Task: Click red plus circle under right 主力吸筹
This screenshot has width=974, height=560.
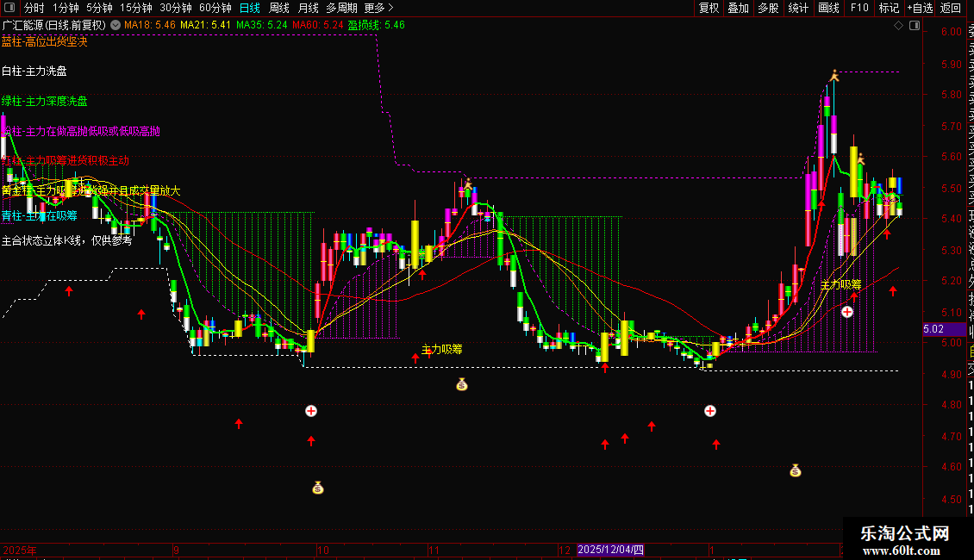Action: pos(847,312)
